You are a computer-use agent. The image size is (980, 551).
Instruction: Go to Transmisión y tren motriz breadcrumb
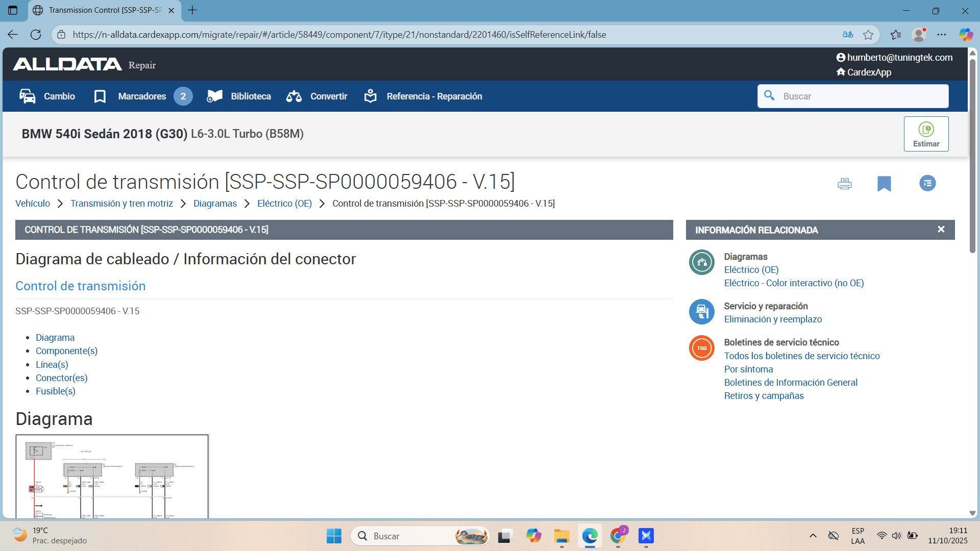click(121, 204)
